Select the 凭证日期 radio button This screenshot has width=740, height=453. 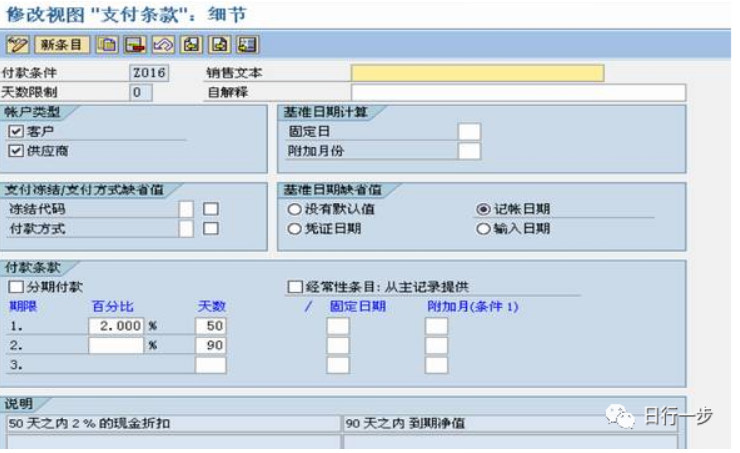(x=294, y=229)
